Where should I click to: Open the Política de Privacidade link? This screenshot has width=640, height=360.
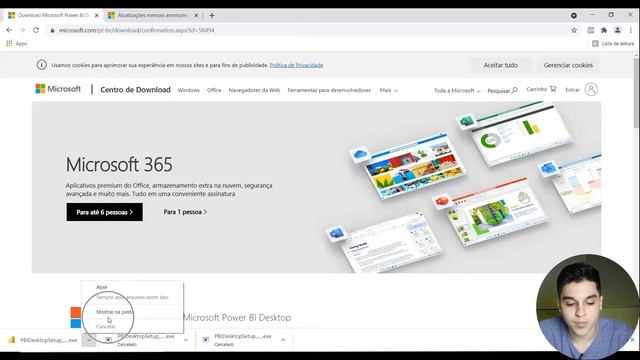pyautogui.click(x=296, y=65)
